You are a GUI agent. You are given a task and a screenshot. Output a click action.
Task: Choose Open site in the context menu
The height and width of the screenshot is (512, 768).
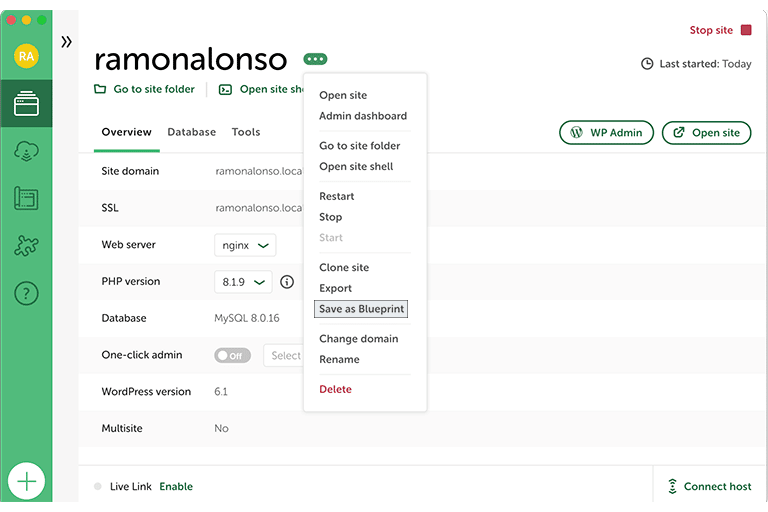click(343, 95)
